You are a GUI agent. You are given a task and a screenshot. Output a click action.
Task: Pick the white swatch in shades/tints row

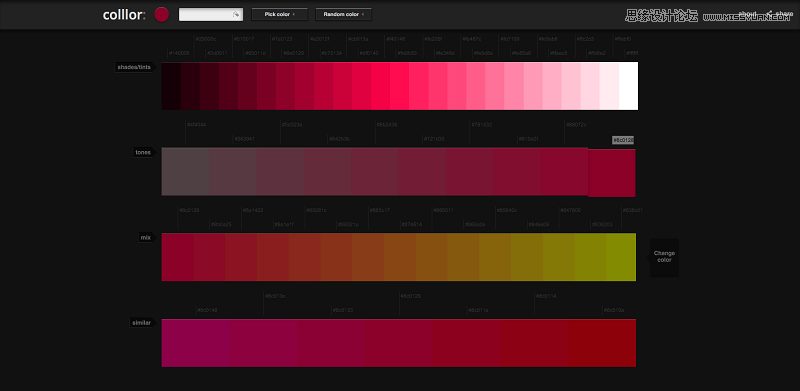(x=628, y=86)
